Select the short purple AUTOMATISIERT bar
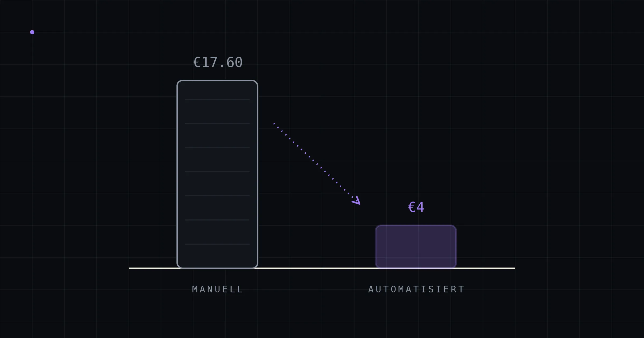 (416, 247)
